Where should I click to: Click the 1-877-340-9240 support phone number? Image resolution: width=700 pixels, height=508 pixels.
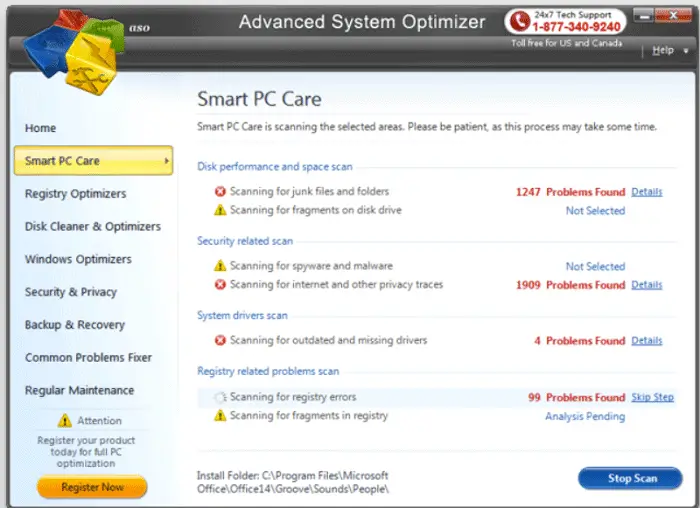click(576, 27)
